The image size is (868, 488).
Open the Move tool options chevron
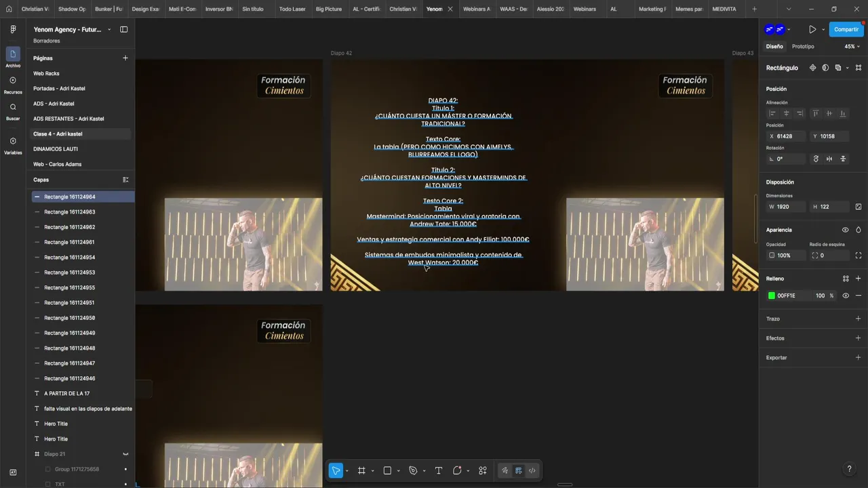point(347,470)
